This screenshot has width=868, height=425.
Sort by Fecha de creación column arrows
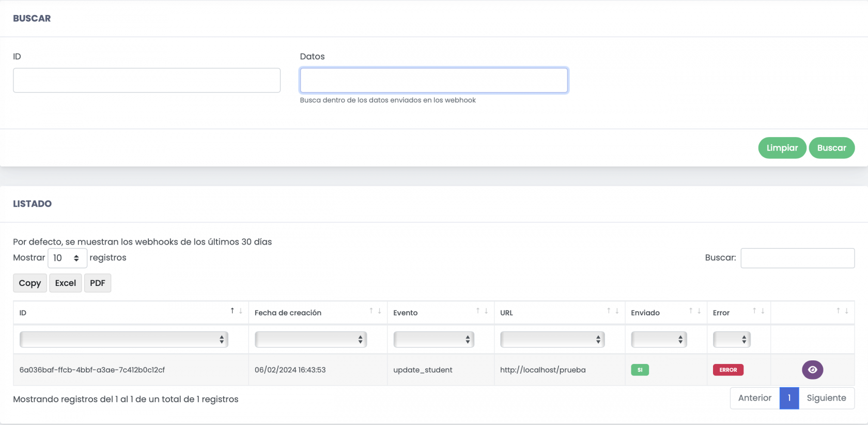(375, 311)
